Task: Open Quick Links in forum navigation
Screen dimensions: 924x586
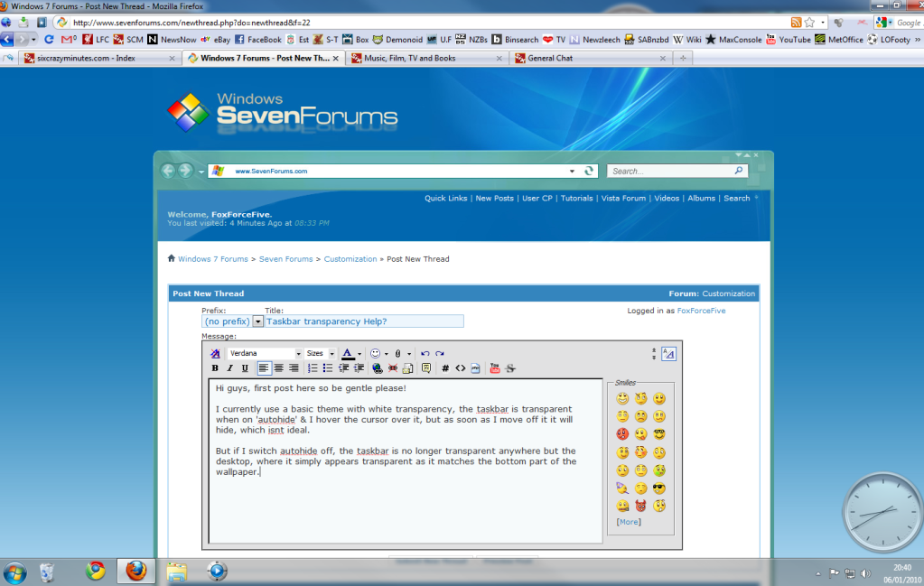Action: (x=445, y=199)
